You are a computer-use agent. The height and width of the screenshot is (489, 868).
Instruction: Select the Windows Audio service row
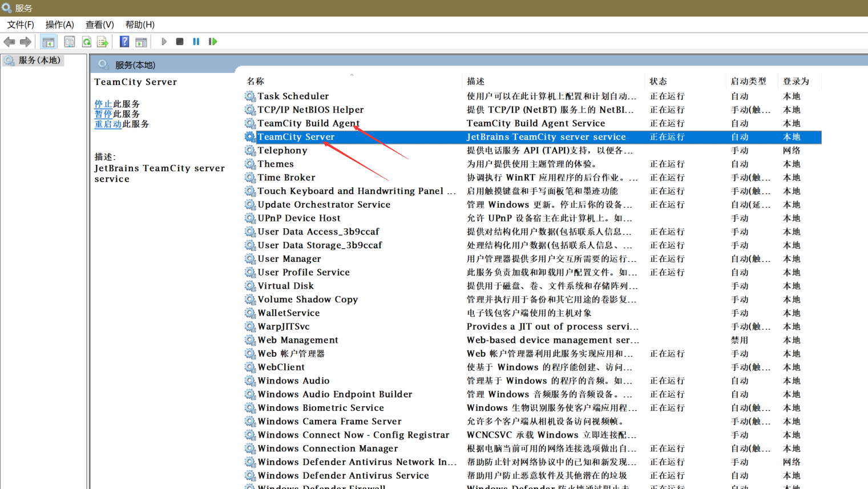tap(532, 381)
